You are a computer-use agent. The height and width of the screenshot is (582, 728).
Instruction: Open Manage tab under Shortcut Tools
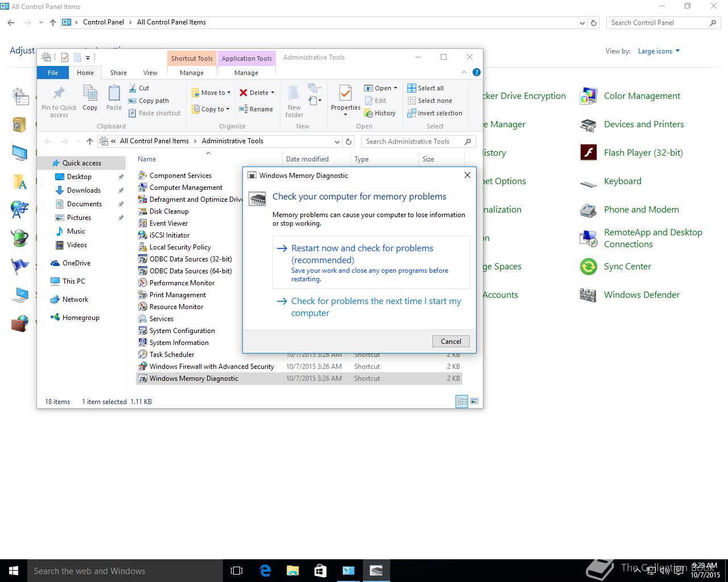192,73
